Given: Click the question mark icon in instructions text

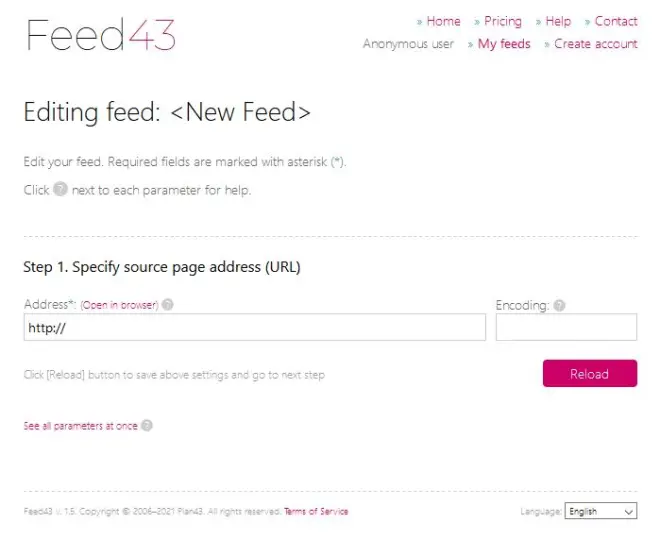Looking at the screenshot, I should [61, 189].
